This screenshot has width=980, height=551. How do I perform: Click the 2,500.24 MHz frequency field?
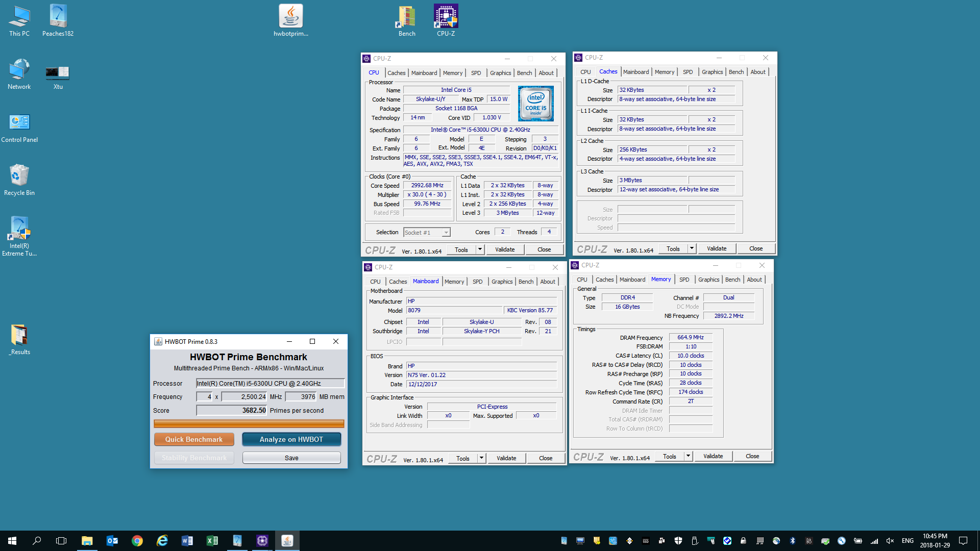[244, 396]
